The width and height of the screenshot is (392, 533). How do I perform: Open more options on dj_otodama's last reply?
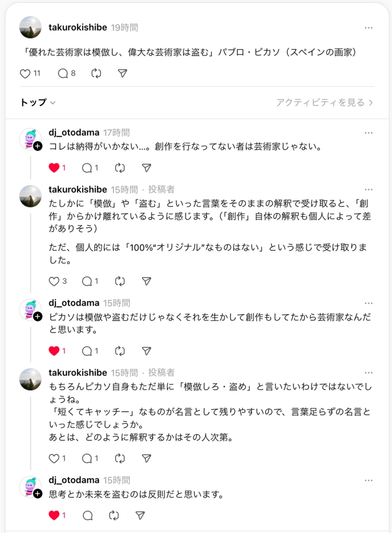tap(369, 480)
